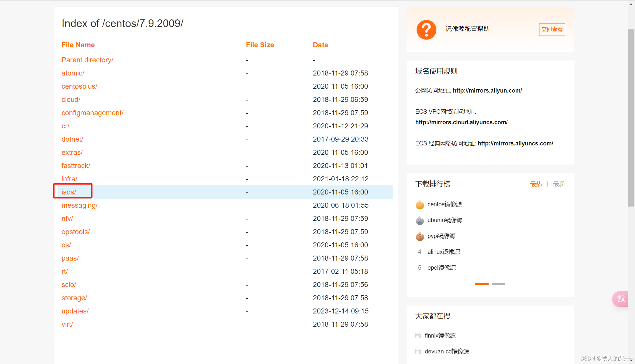Click the pink translate floating icon
Image resolution: width=635 pixels, height=364 pixels.
[x=620, y=299]
